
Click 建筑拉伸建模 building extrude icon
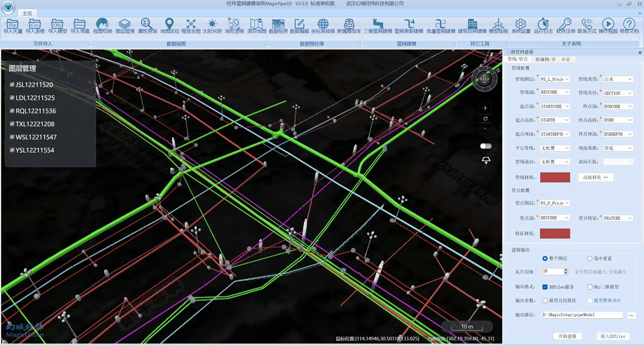(x=472, y=26)
